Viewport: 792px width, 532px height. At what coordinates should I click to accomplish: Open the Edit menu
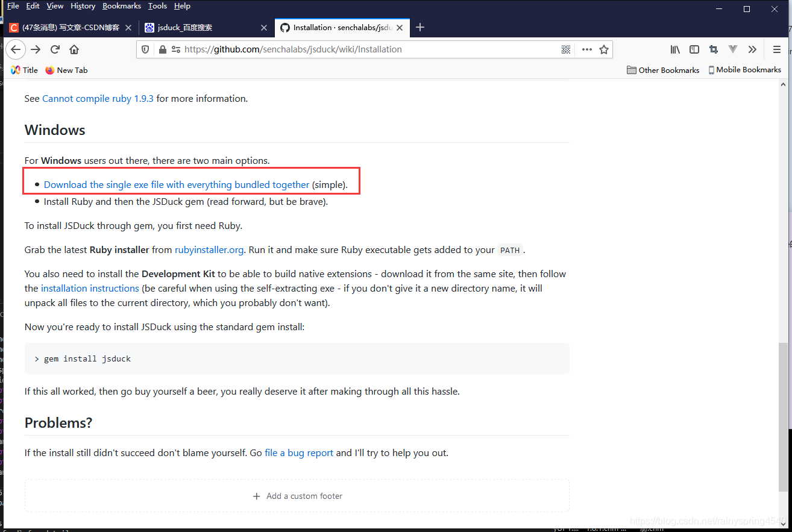coord(33,6)
